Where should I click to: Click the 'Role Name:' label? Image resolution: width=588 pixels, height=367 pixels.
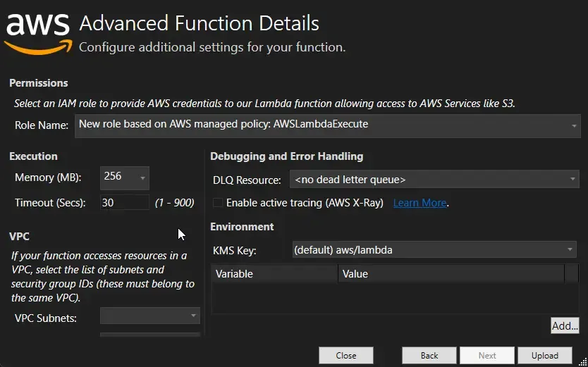tap(42, 125)
